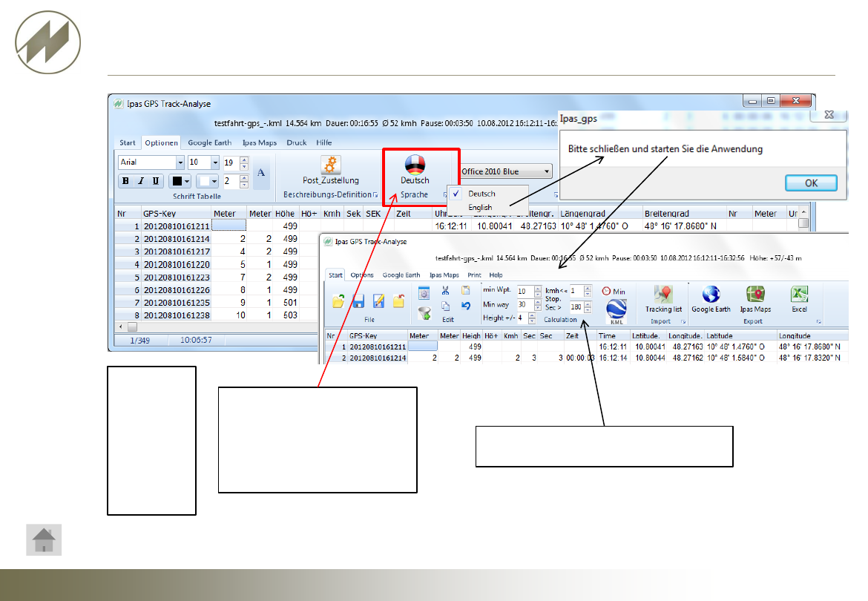
Task: Open Export group dialog launcher
Action: [x=818, y=321]
